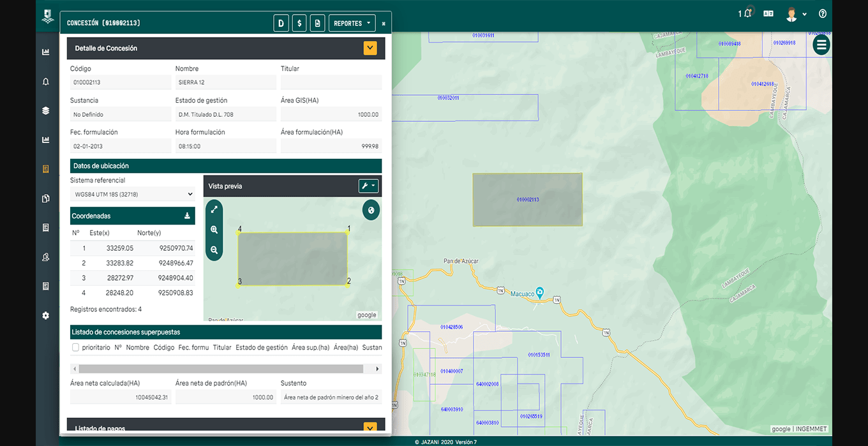Click concession label 010002113 on the main map
The height and width of the screenshot is (446, 868).
point(528,200)
